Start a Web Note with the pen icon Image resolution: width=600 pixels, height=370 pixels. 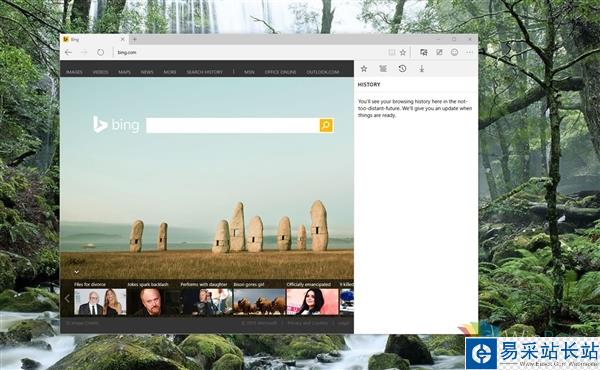(439, 52)
